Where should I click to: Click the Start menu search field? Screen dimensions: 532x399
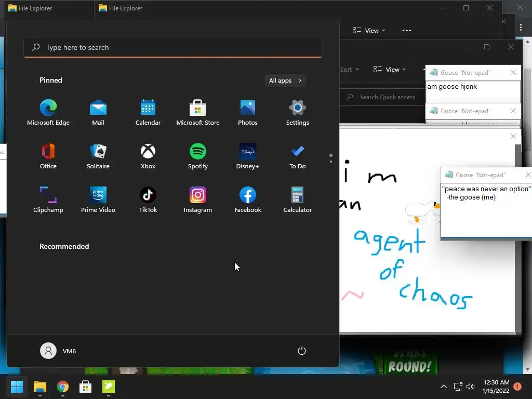tap(172, 47)
